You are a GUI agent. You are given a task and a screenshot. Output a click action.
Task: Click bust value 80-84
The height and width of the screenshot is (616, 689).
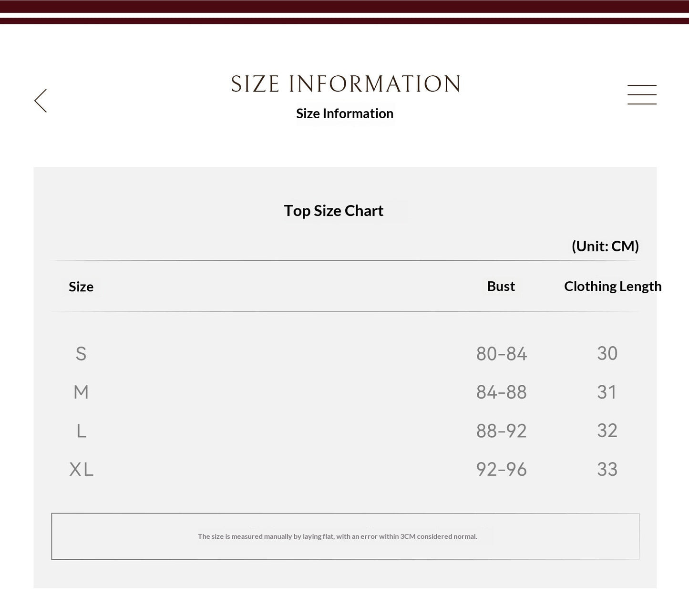click(x=501, y=354)
